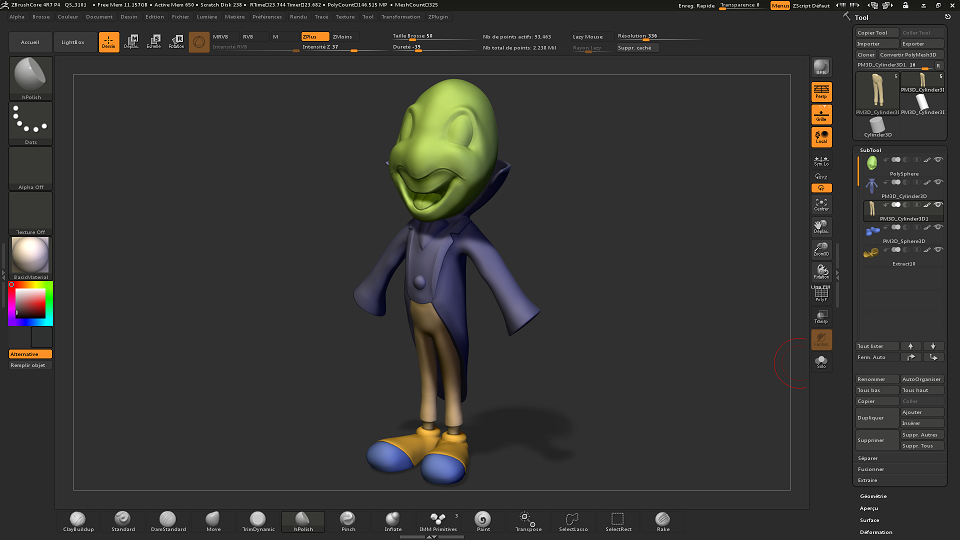Toggle PolyF wireframe display
The height and width of the screenshot is (540, 960).
click(x=821, y=294)
